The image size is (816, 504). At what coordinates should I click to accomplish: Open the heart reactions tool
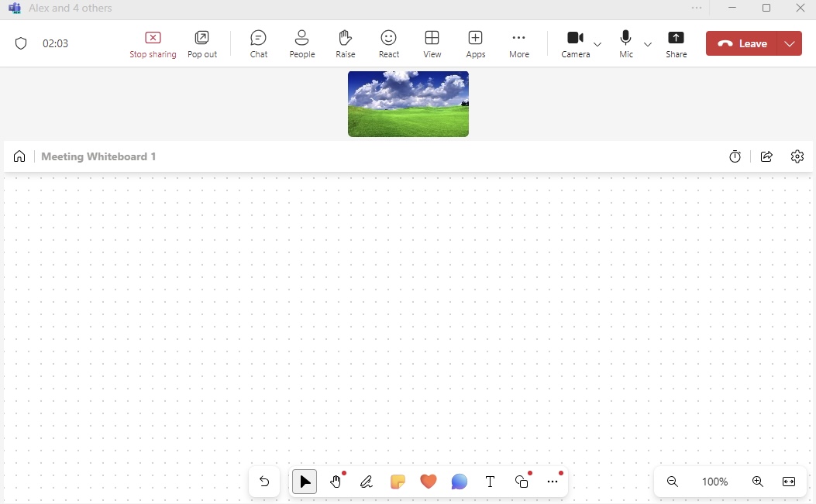click(429, 482)
